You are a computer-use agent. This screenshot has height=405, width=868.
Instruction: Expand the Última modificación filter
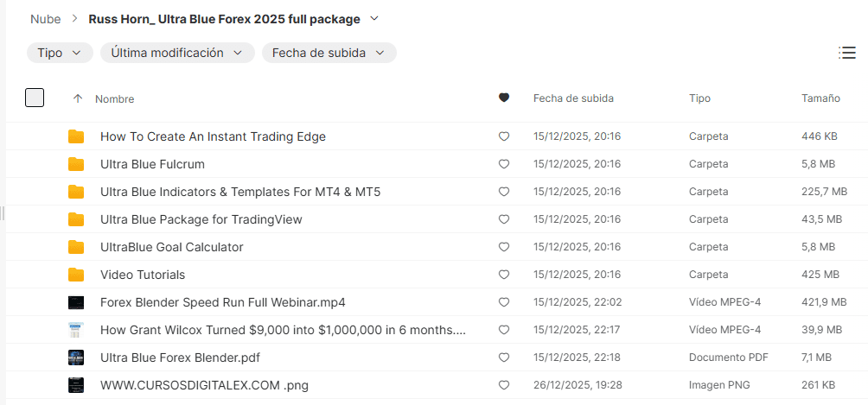pos(177,53)
